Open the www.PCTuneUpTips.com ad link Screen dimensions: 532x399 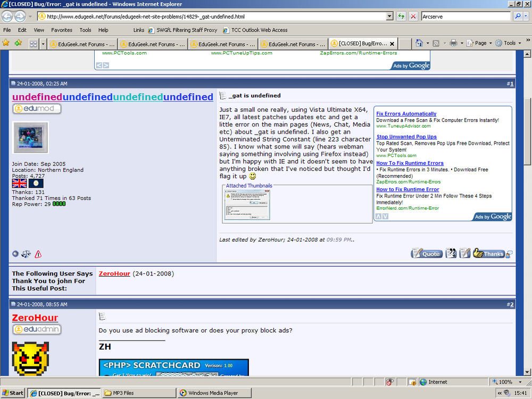click(x=242, y=53)
